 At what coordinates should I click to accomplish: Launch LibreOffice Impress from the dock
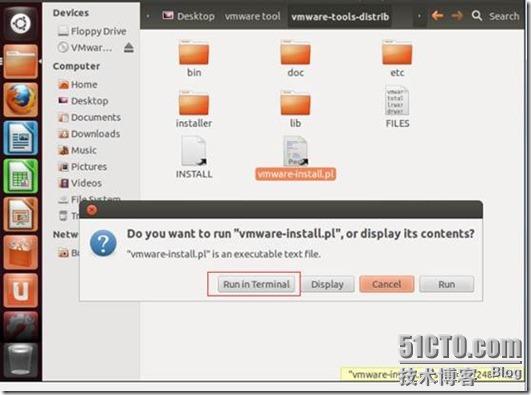(x=20, y=214)
